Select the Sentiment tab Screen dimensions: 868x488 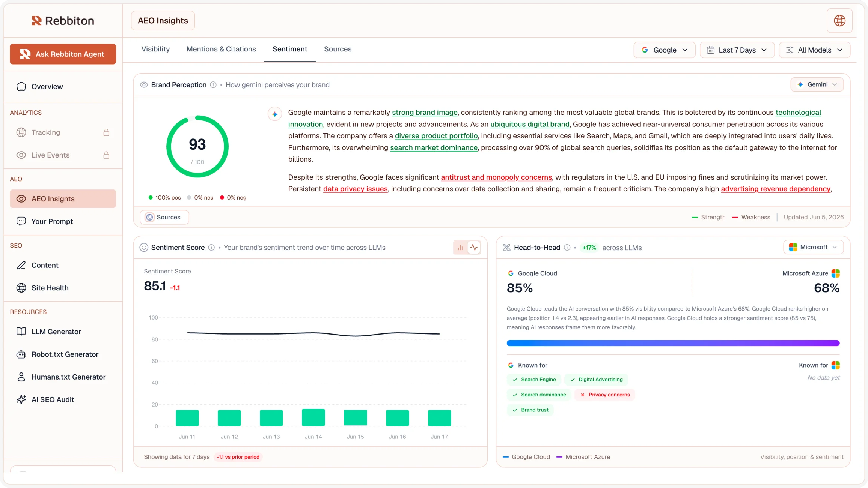(x=290, y=49)
